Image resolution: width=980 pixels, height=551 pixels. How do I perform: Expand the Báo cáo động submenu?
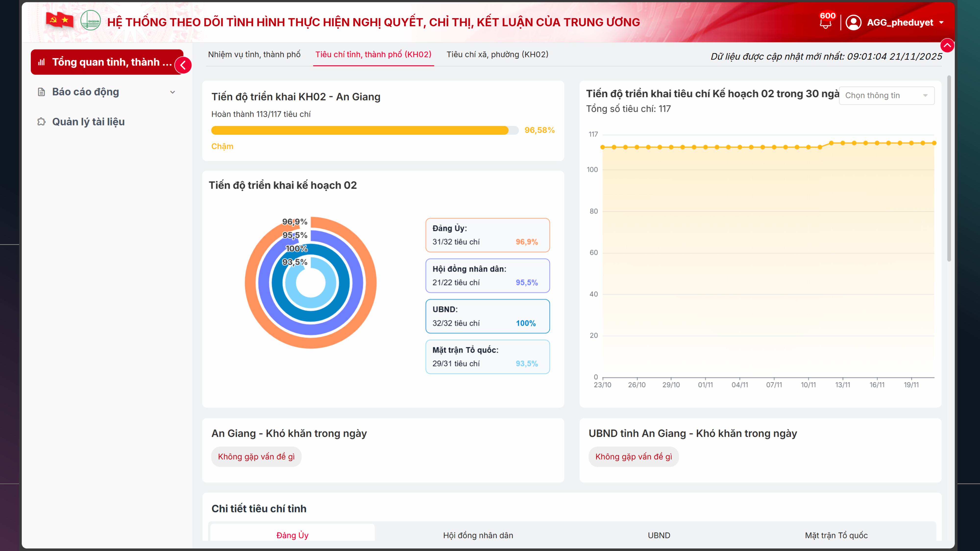172,92
